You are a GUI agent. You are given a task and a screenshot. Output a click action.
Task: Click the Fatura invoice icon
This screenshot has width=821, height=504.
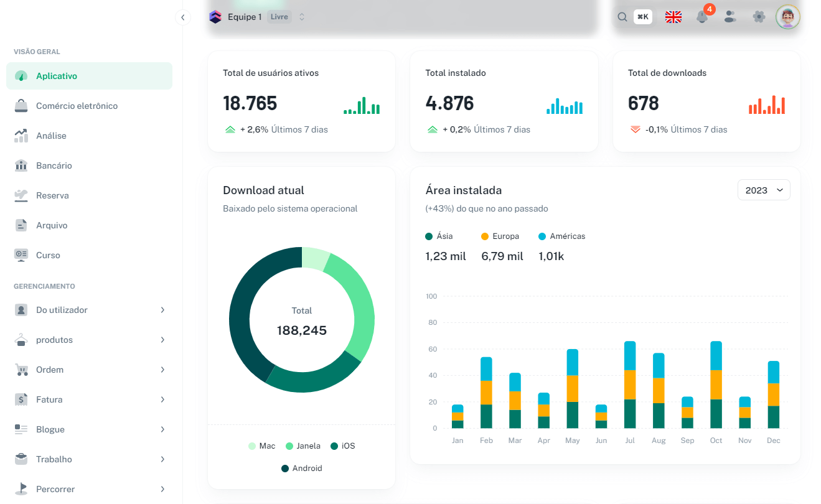pyautogui.click(x=21, y=399)
